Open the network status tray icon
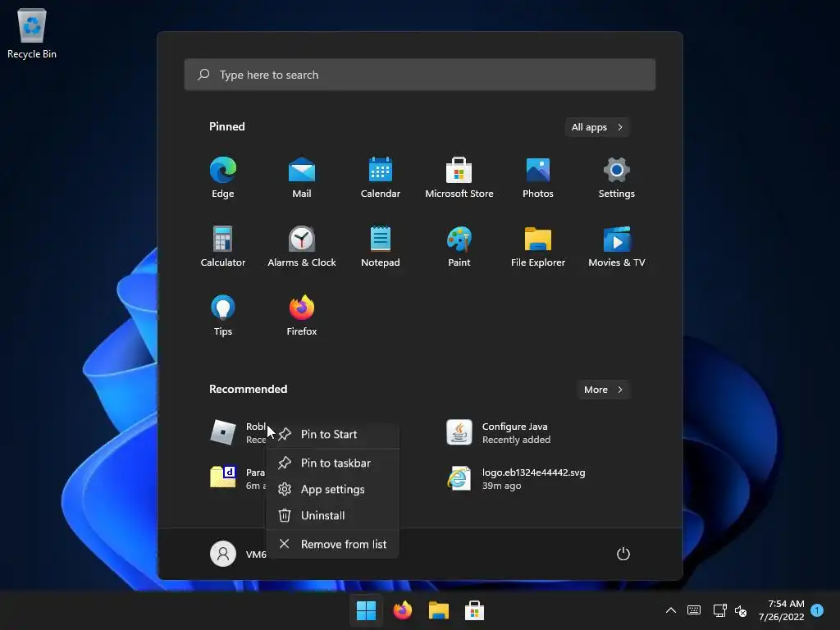840x630 pixels. tap(719, 610)
